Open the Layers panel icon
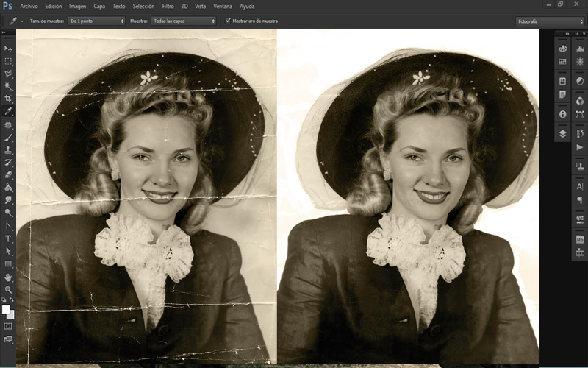Viewport: 588px width, 368px height. pos(562,133)
